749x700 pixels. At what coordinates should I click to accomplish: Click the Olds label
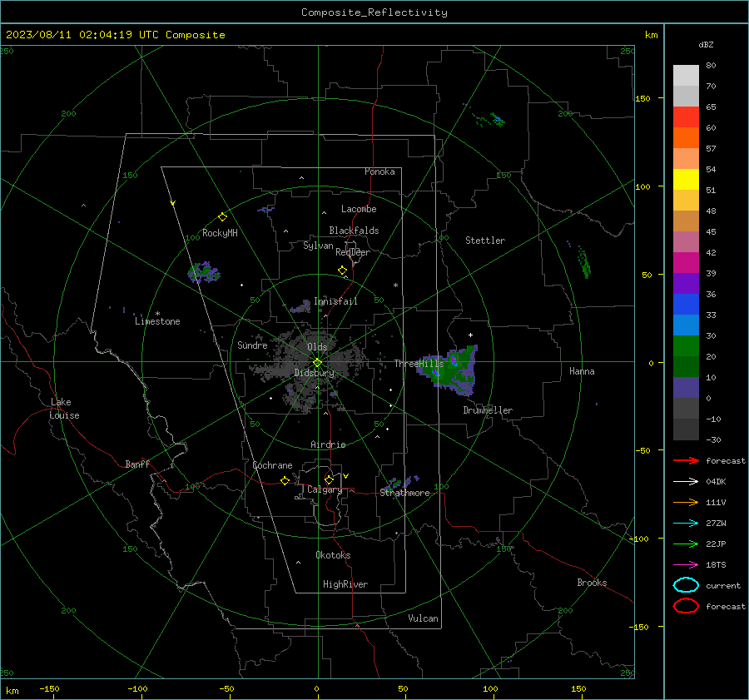point(317,347)
